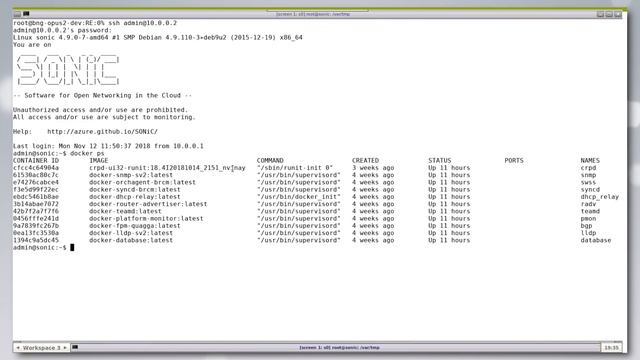The image size is (640, 360).
Task: Click the docker-fpm-quagga:latest image
Action: click(x=135, y=226)
